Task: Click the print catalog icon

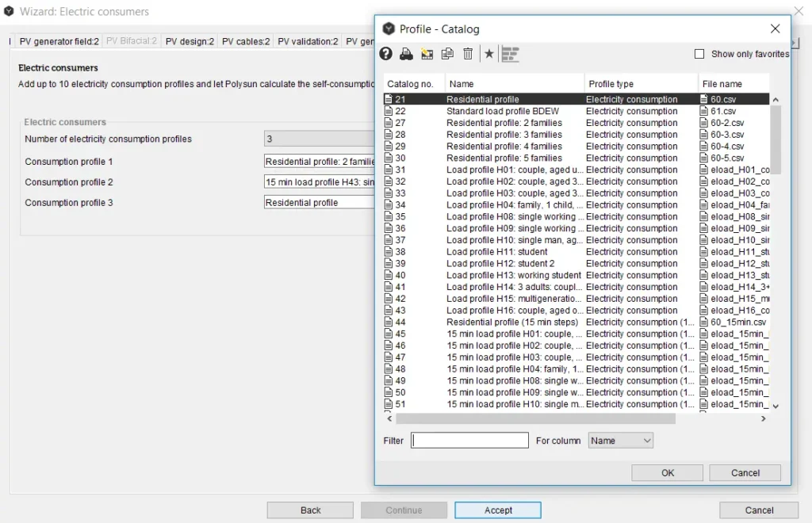Action: pos(406,54)
